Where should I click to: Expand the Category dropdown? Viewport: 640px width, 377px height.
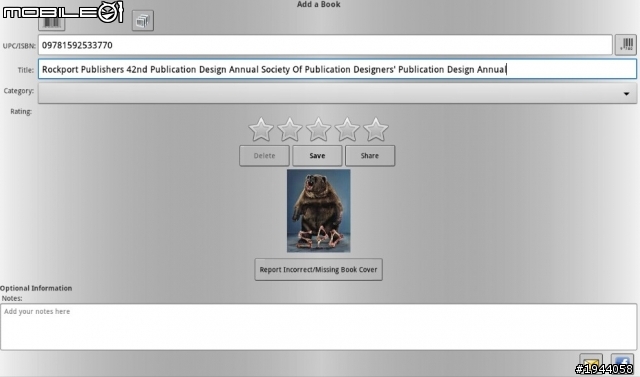pos(337,93)
